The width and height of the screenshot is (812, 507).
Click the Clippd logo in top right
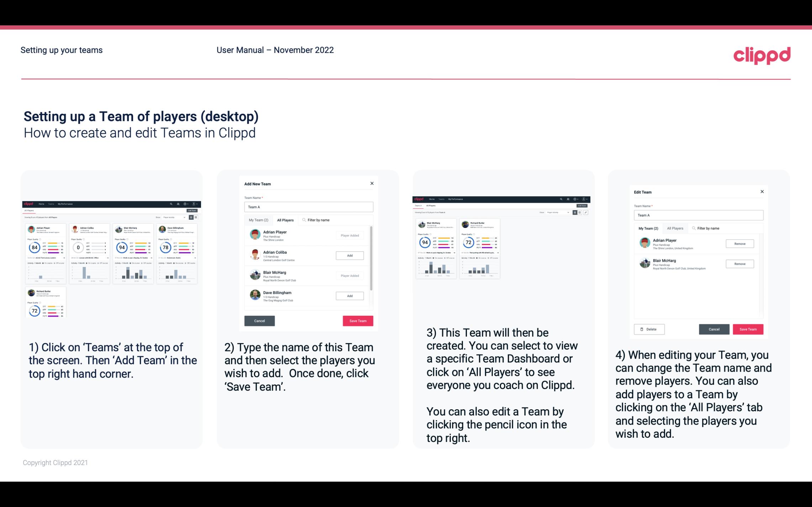click(762, 55)
